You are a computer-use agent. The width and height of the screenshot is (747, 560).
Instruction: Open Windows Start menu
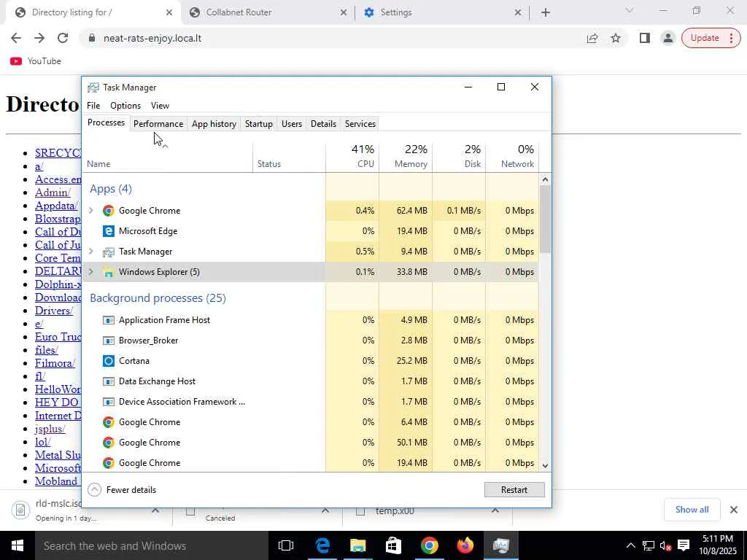pos(18,545)
